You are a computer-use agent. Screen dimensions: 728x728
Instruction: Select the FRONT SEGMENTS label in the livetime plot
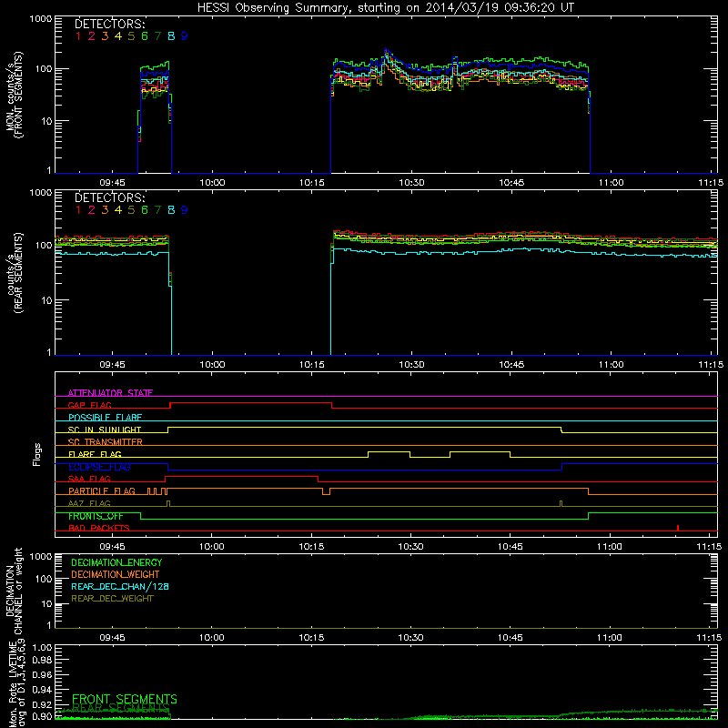pos(125,699)
